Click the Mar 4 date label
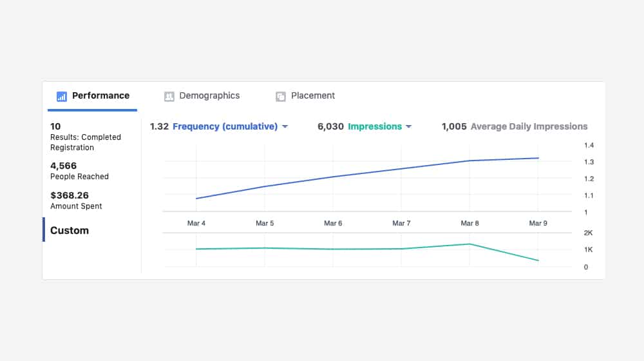Screen dimensions: 644x361 coord(196,223)
